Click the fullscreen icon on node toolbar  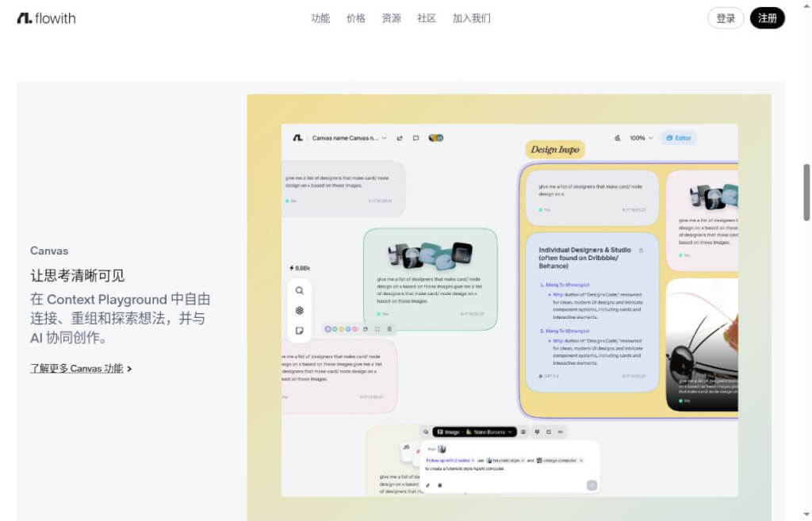[377, 329]
